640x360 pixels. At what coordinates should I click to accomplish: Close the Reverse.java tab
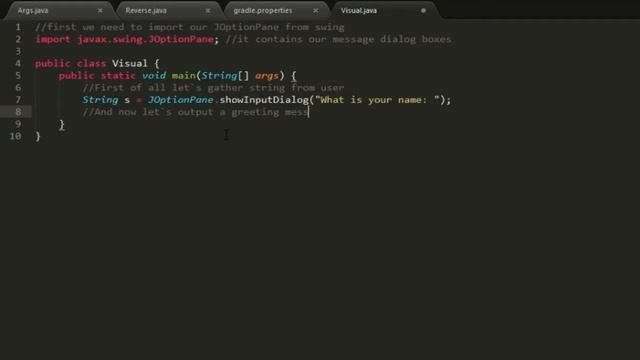208,11
